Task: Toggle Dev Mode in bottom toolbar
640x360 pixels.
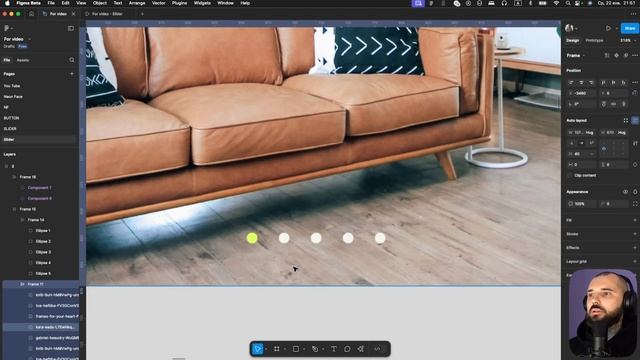Action: pyautogui.click(x=378, y=349)
